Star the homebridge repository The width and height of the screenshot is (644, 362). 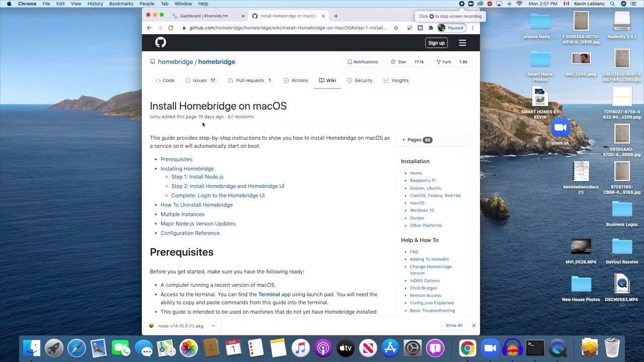(x=398, y=62)
